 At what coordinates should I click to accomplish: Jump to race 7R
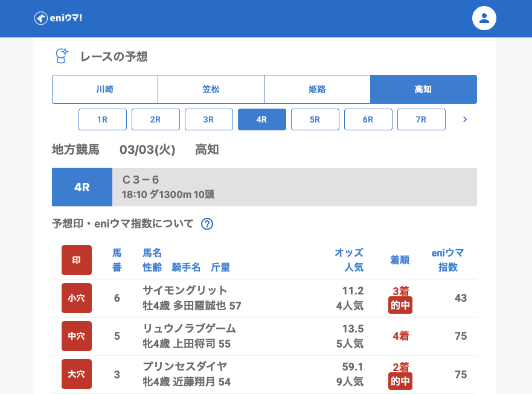pos(421,119)
